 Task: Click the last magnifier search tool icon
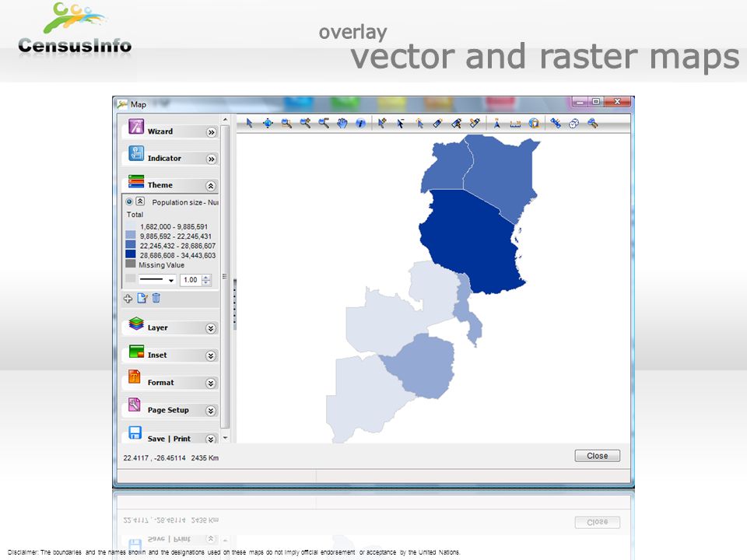tap(593, 124)
